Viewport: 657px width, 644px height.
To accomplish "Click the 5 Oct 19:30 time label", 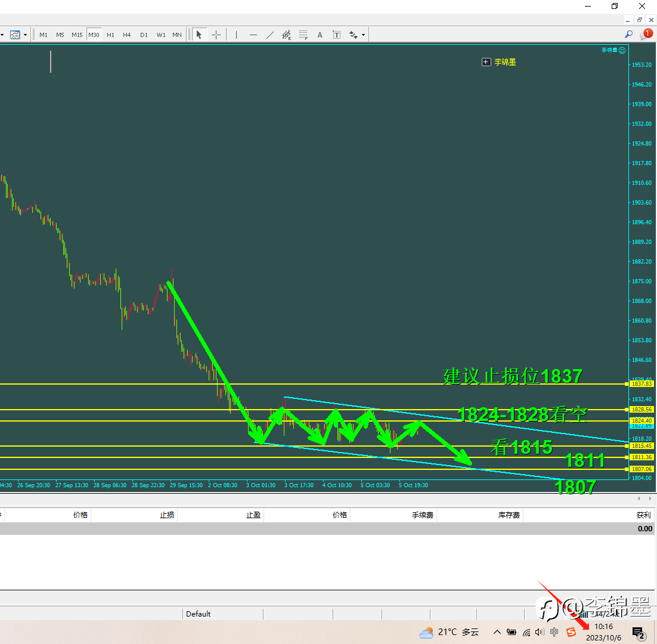I will [x=414, y=485].
